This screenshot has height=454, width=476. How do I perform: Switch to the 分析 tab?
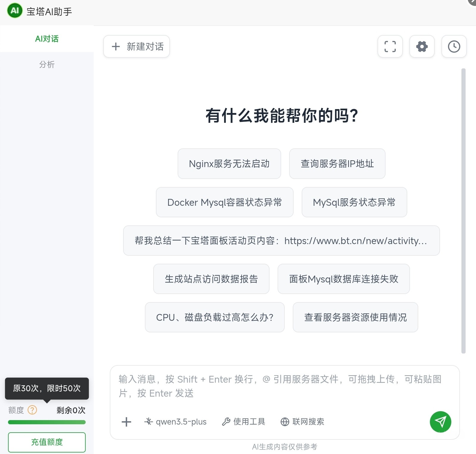(x=47, y=65)
